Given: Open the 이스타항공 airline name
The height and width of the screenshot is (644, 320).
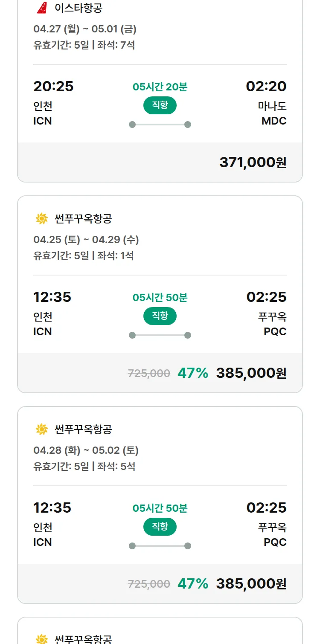Looking at the screenshot, I should 79,8.
